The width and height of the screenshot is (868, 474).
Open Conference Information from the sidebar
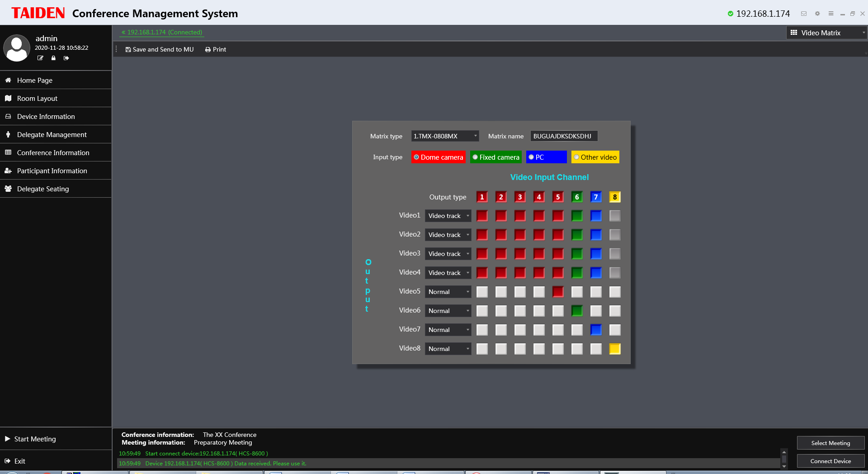[8, 152]
